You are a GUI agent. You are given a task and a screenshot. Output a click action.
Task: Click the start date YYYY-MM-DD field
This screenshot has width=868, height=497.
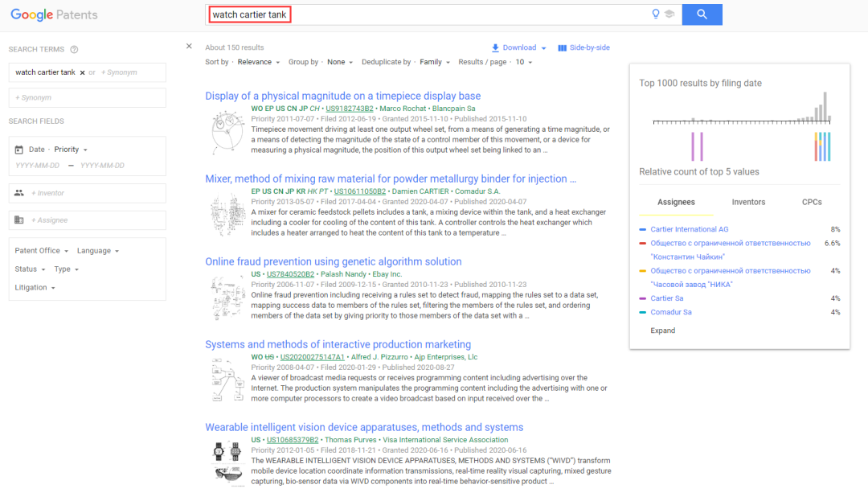(x=38, y=166)
